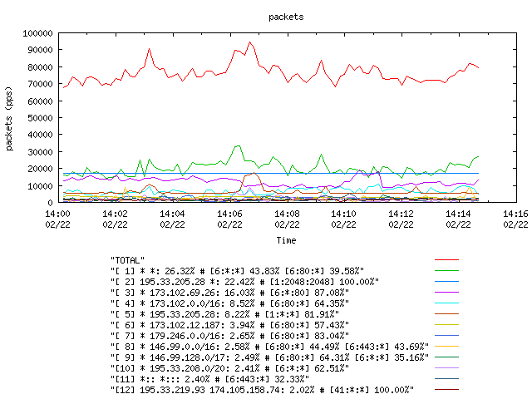Click the red TOTAL line's highest peak near 14:06
The image size is (532, 399).
pyautogui.click(x=250, y=42)
